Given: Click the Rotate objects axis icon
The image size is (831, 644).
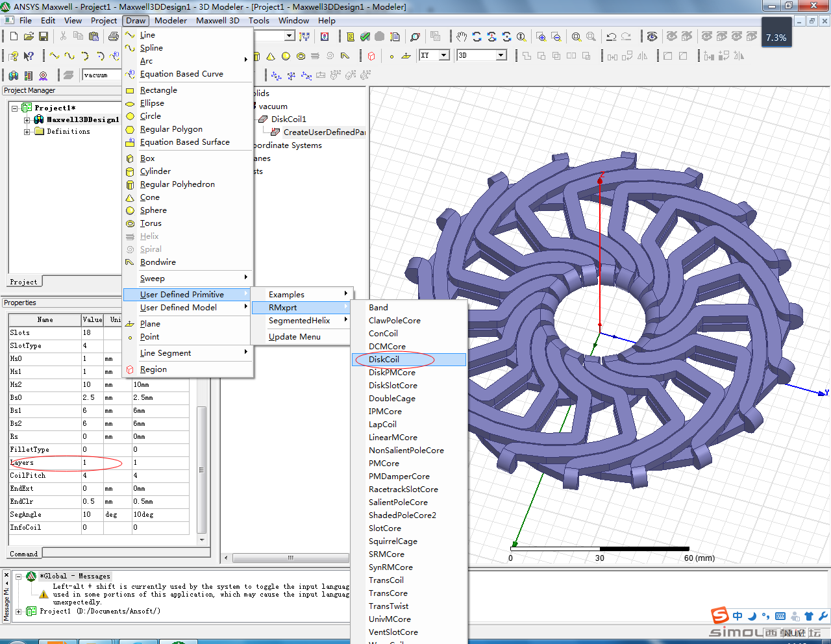Looking at the screenshot, I should pos(627,56).
